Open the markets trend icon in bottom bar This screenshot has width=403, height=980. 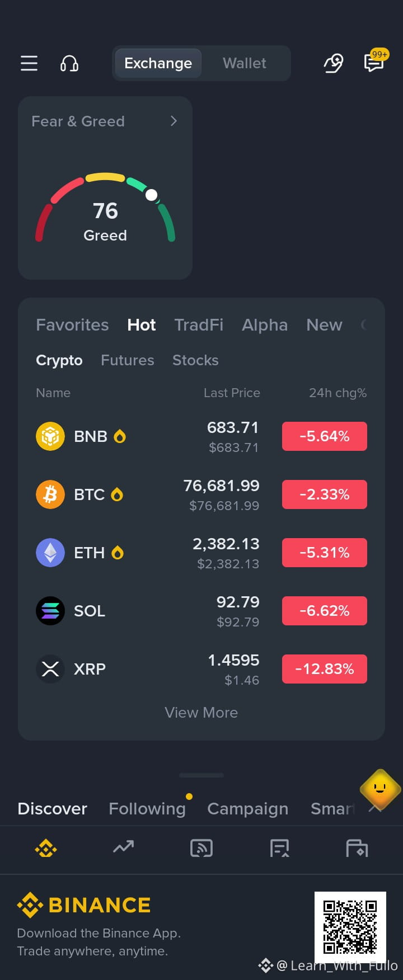124,847
